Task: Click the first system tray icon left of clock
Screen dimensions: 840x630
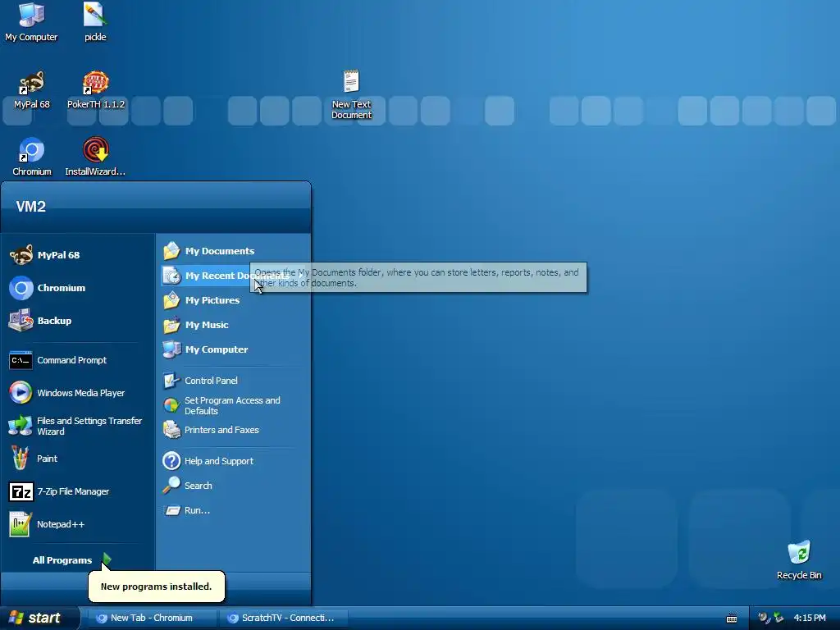Action: pos(764,618)
